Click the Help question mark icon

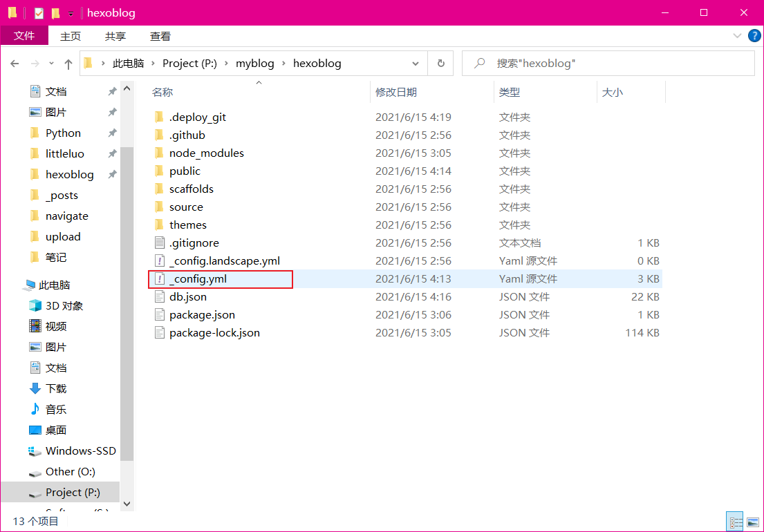[x=754, y=35]
